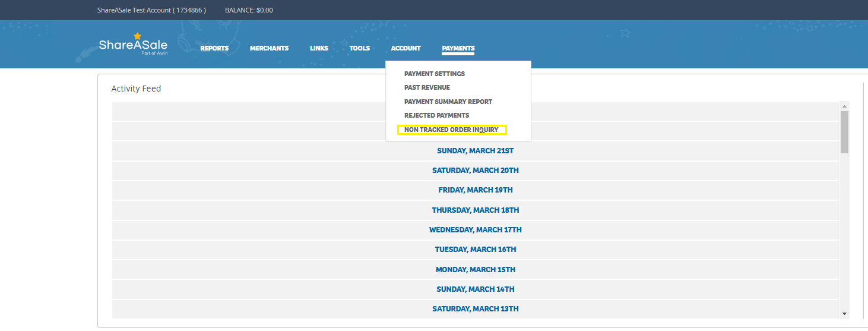Expand the Sunday, March 21st entry
Viewport: 868px width, 331px height.
point(475,151)
